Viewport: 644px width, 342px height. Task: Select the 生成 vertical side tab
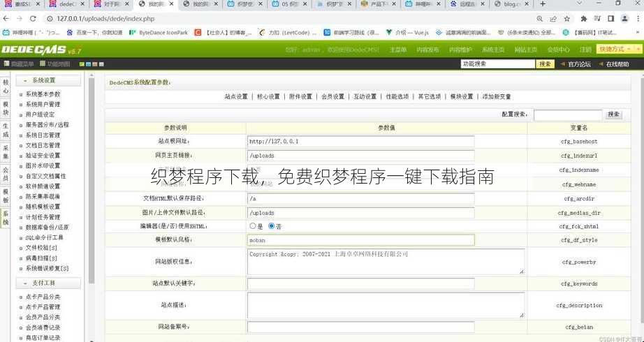click(6, 130)
